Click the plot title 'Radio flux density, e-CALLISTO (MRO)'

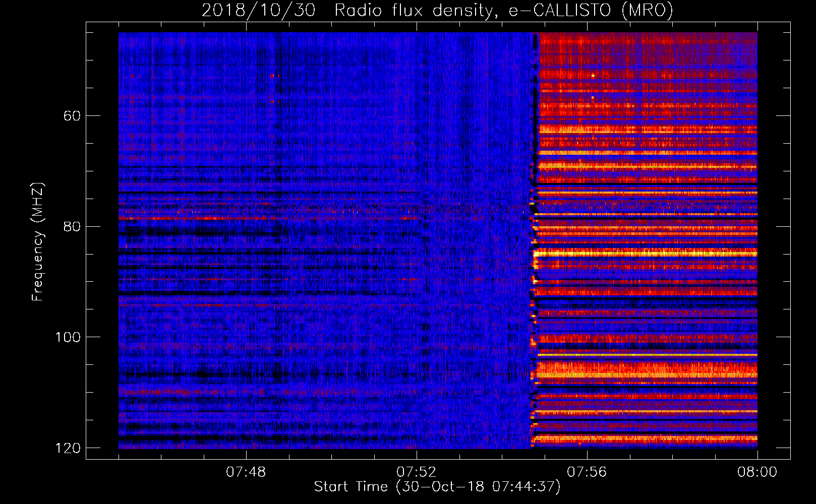pos(504,10)
